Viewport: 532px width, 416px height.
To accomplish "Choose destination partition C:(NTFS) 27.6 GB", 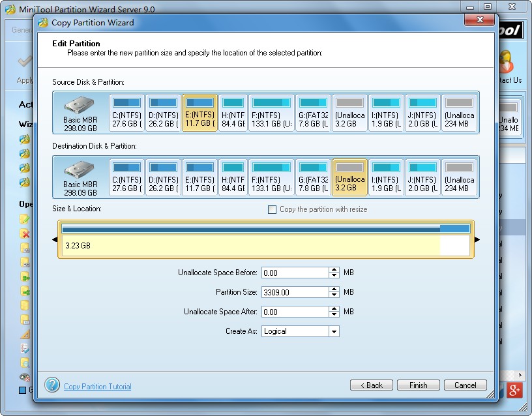I will pos(126,177).
